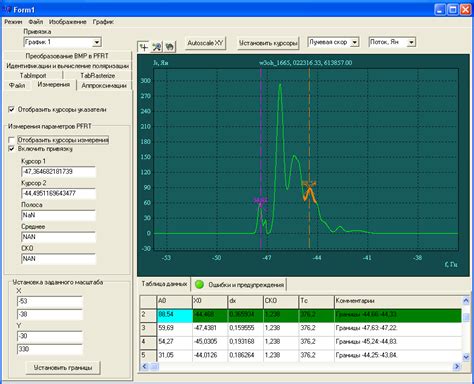The height and width of the screenshot is (384, 474).
Task: Select table row number 2
Action: [148, 315]
